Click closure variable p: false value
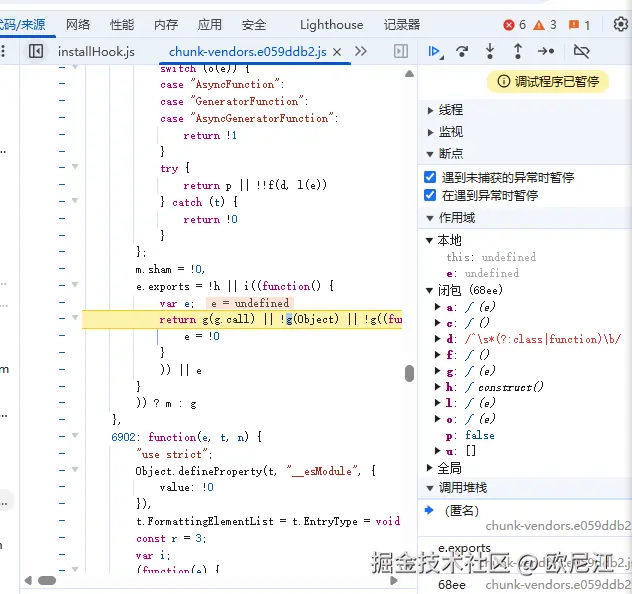This screenshot has height=594, width=632. pos(480,435)
